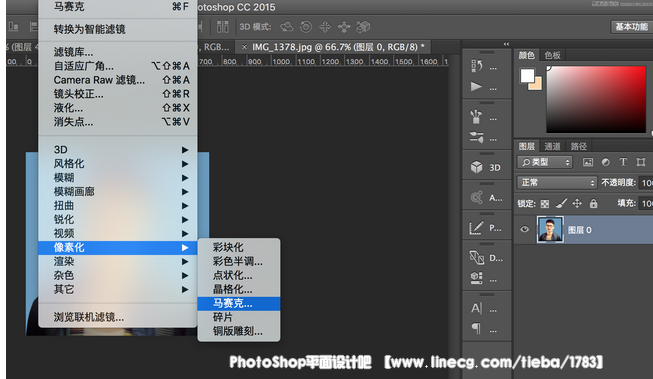Filter layers by shape layer icon
653x379 pixels.
(x=641, y=162)
